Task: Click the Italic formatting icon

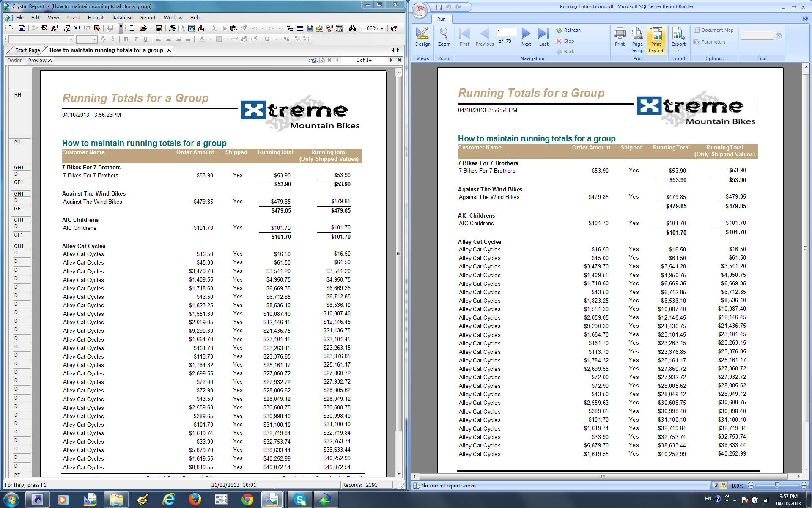Action: (x=136, y=39)
